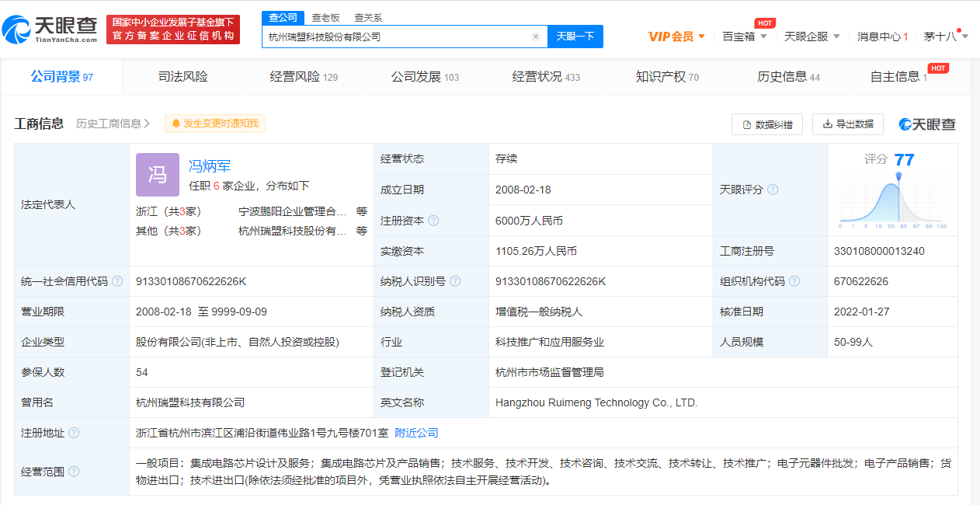Click the help icon next to 经营范围
The image size is (980, 505).
pos(74,472)
